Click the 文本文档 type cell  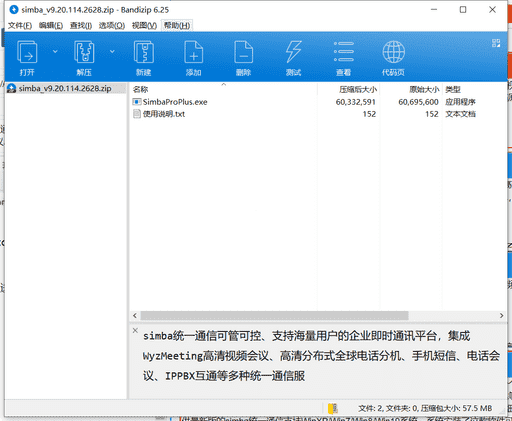click(x=460, y=114)
